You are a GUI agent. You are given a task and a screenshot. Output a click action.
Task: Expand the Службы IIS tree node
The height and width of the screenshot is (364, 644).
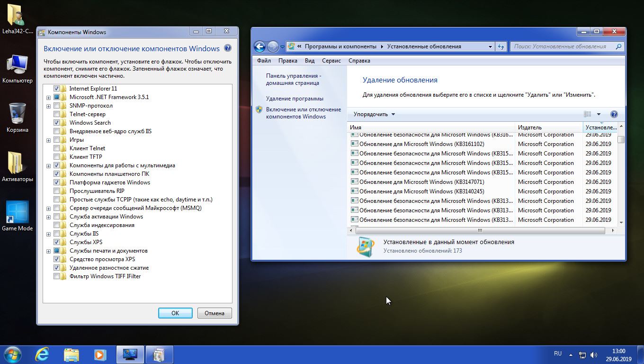(x=48, y=234)
